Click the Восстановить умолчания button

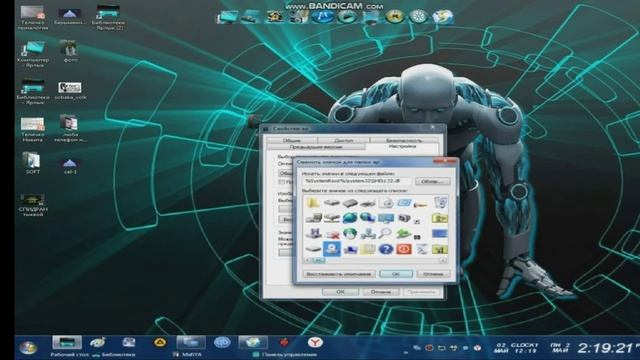click(338, 274)
